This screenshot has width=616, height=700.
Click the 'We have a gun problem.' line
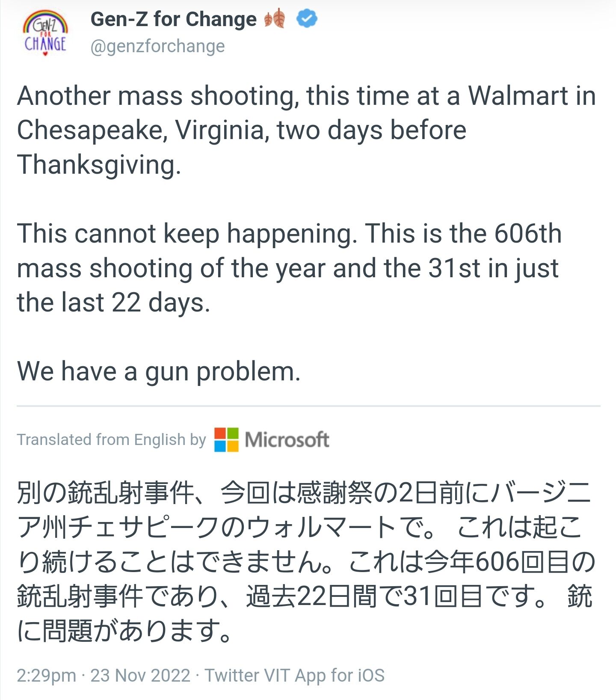tap(159, 371)
